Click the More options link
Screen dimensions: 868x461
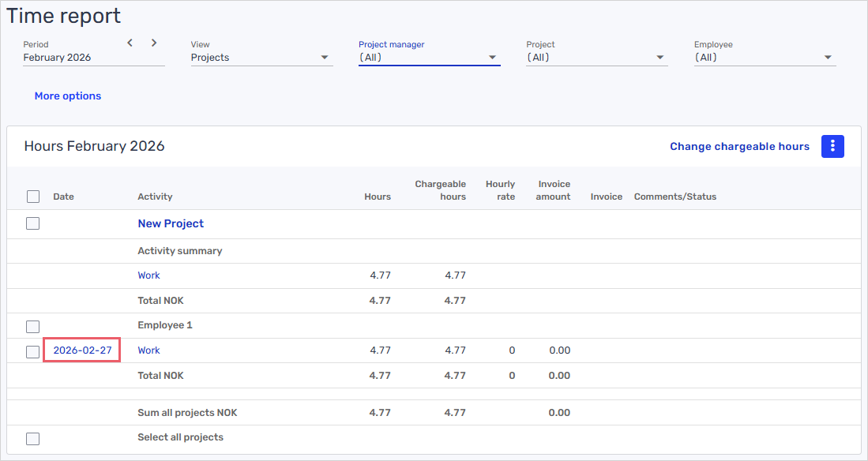coord(68,96)
